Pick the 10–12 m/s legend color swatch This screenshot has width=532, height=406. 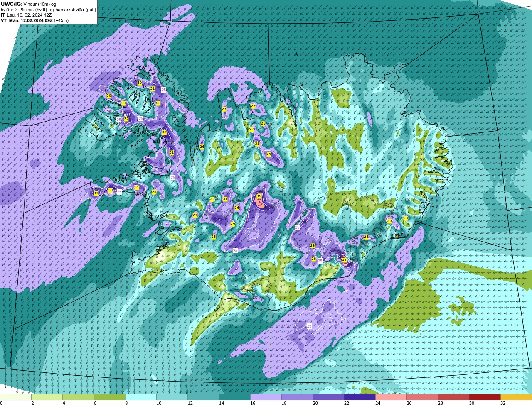point(172,397)
